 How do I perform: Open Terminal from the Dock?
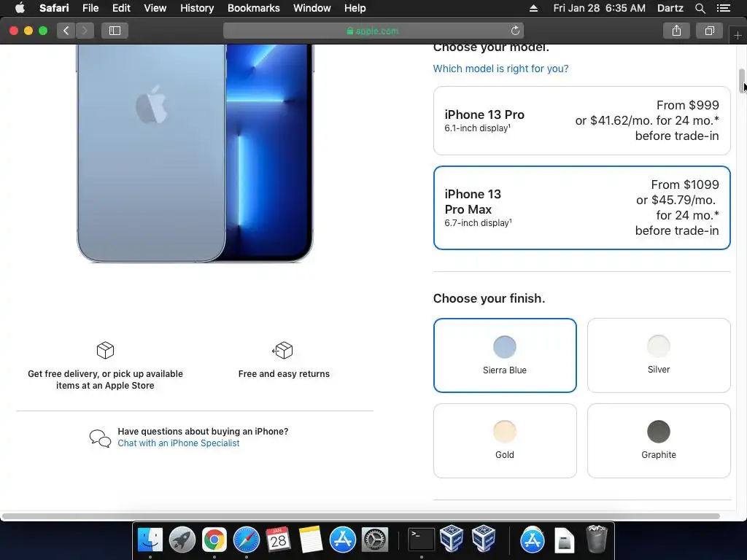coord(422,540)
